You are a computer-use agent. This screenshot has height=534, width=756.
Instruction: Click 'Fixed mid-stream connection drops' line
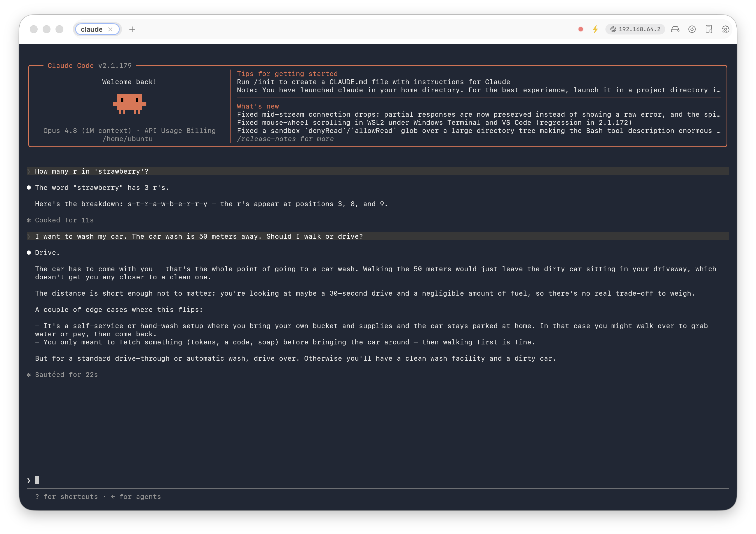click(478, 115)
